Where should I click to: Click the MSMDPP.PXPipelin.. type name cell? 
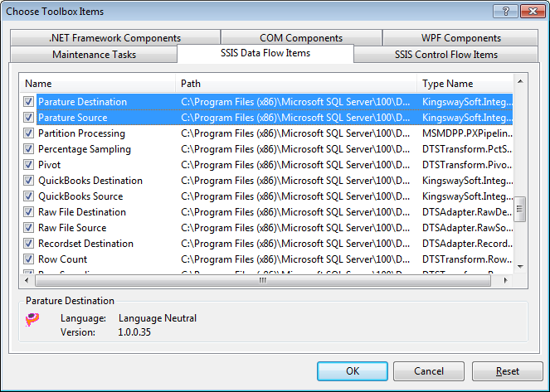click(467, 133)
